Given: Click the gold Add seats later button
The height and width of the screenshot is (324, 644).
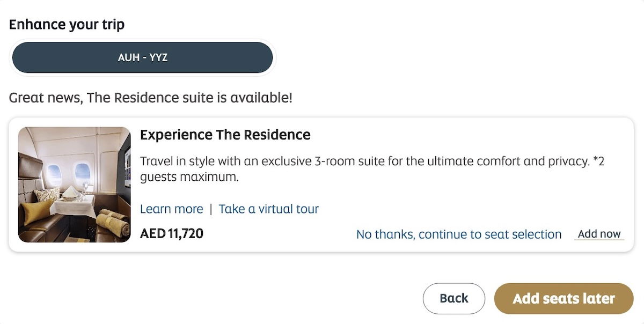Looking at the screenshot, I should pyautogui.click(x=564, y=298).
